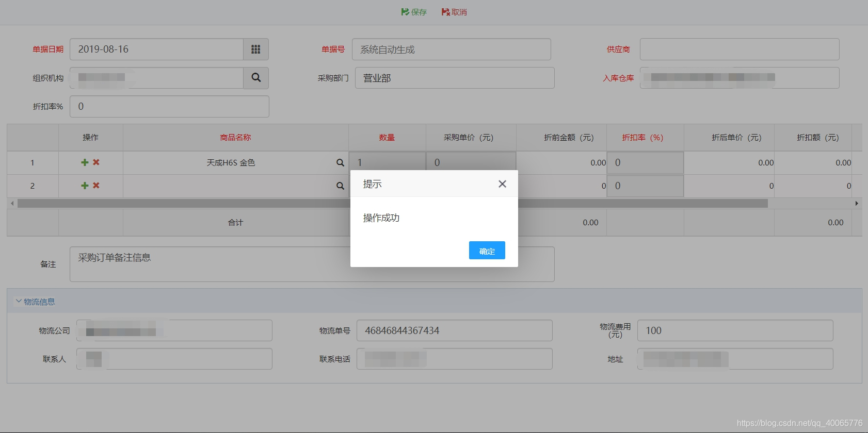Click the 保存 save button

click(x=414, y=12)
